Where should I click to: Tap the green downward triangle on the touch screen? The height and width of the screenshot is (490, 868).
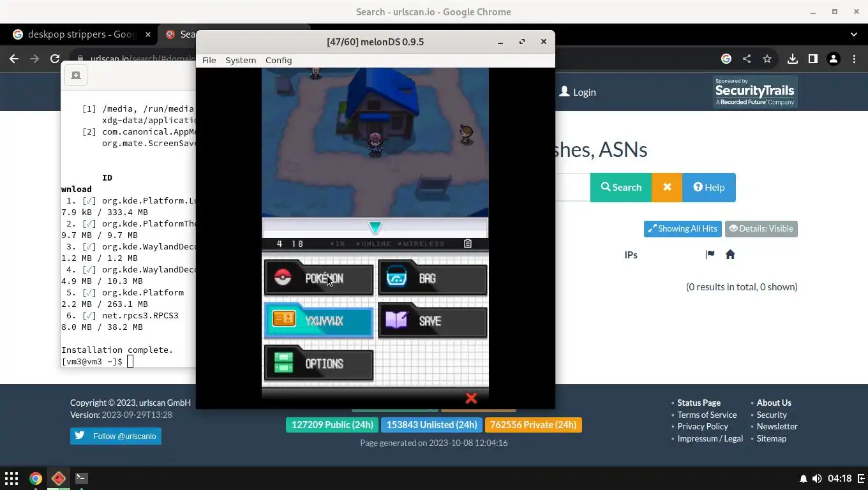(x=375, y=228)
